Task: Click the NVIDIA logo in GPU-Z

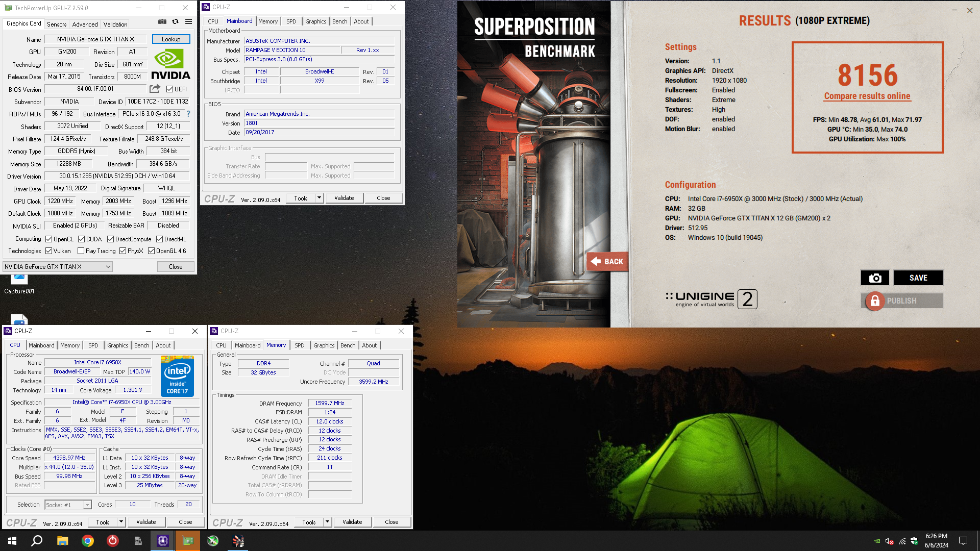Action: 170,65
